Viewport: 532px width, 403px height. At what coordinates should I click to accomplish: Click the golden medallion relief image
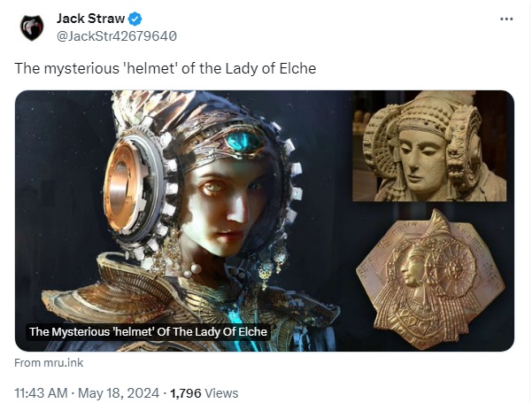pyautogui.click(x=430, y=280)
